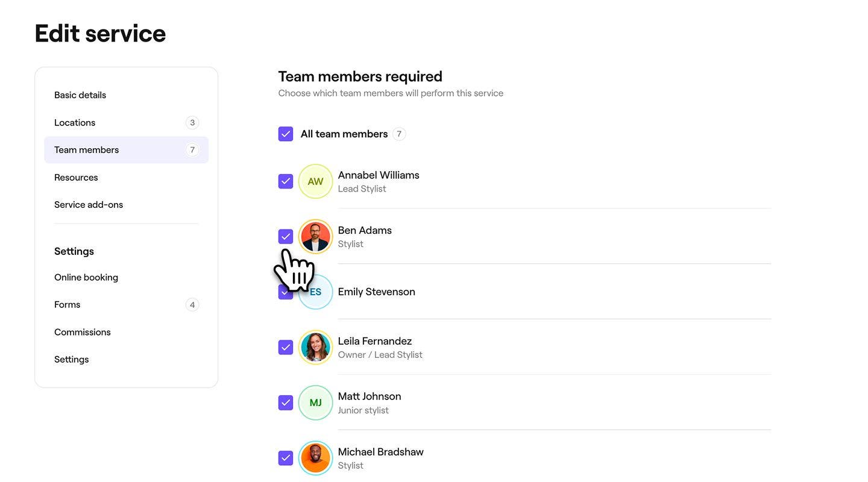This screenshot has width=868, height=482.
Task: Open the Resources section
Action: pos(76,177)
